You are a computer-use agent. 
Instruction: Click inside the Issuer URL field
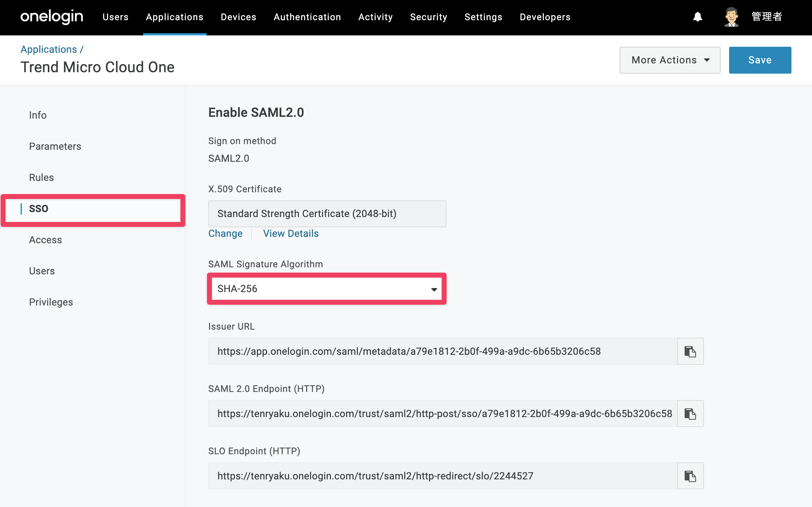[443, 351]
